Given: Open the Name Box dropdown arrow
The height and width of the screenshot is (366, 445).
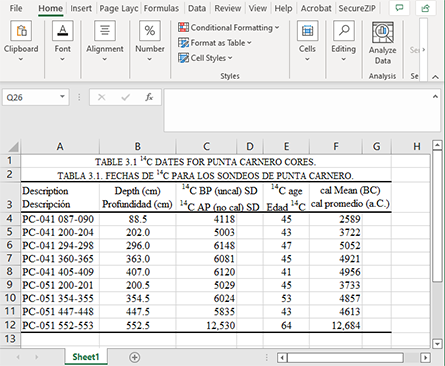Looking at the screenshot, I should coord(62,97).
